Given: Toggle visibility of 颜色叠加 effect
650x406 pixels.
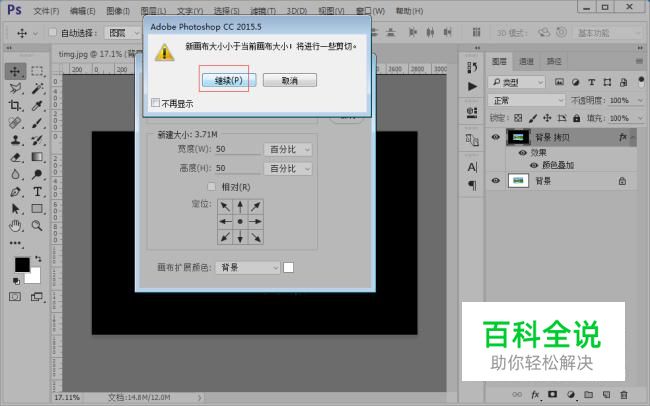Looking at the screenshot, I should (x=534, y=165).
